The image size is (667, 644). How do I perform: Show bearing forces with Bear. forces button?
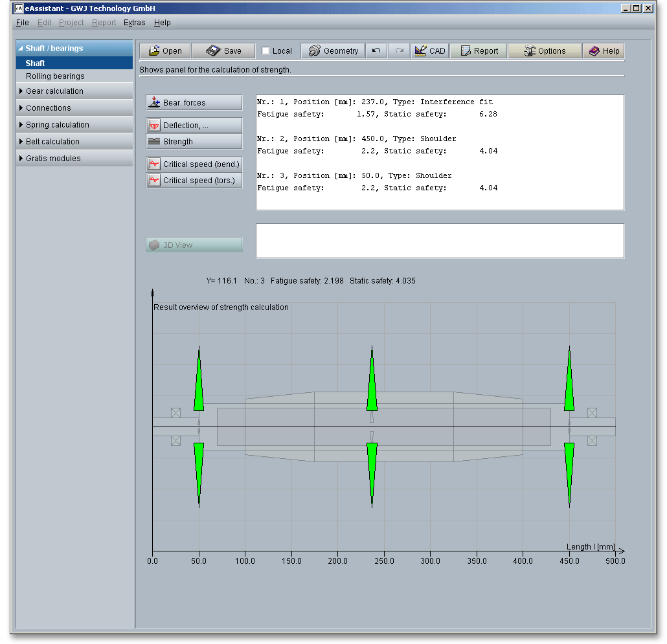click(194, 102)
